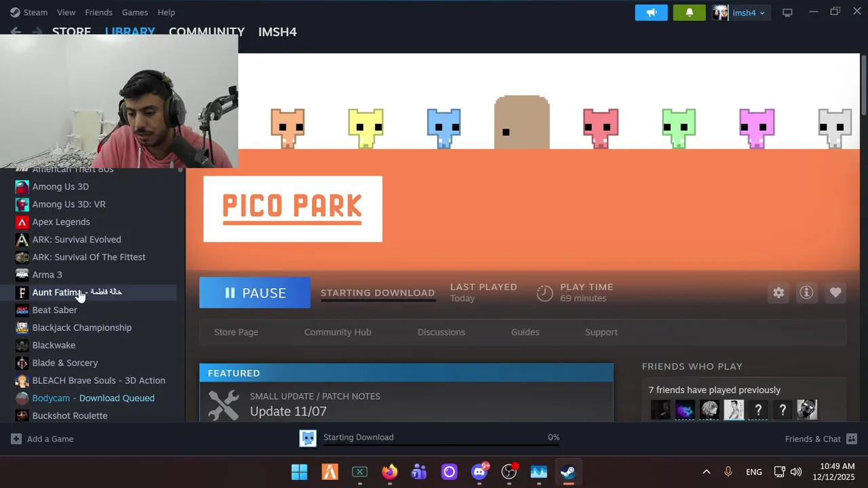Open the PICO PARK Store Page link
The height and width of the screenshot is (488, 868).
pyautogui.click(x=236, y=332)
